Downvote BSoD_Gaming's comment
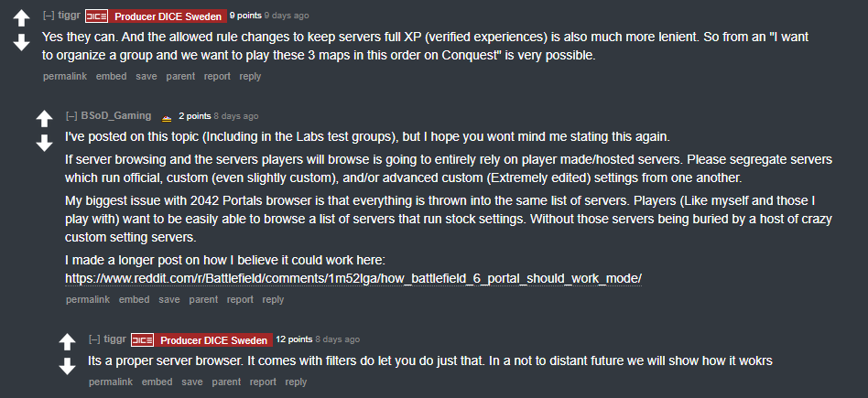This screenshot has width=868, height=398. tap(43, 142)
